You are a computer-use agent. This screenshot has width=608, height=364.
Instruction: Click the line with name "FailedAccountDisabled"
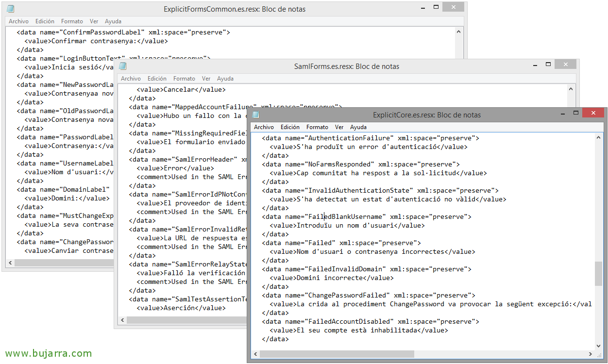point(371,322)
